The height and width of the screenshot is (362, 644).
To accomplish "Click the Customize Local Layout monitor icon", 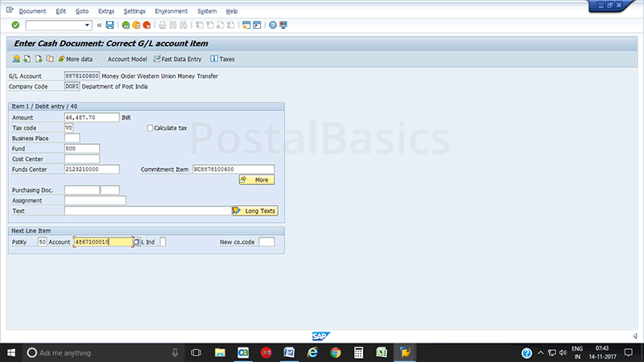I will pos(283,25).
